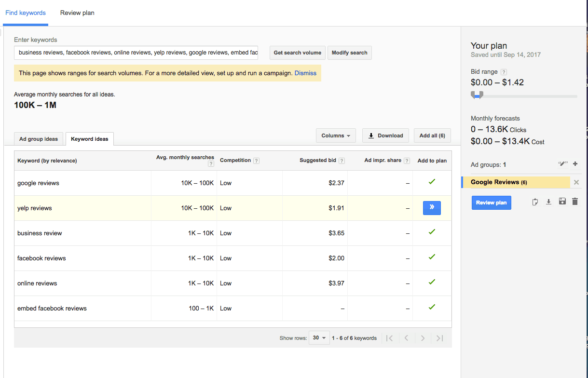Switch to the Ad group ideas tab
The width and height of the screenshot is (588, 378).
tap(39, 139)
